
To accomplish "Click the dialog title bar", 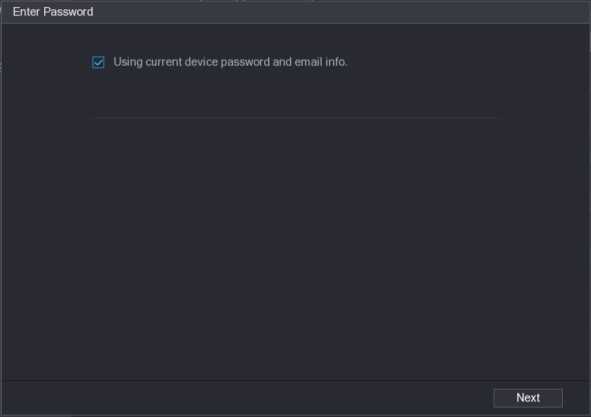I will [x=296, y=12].
